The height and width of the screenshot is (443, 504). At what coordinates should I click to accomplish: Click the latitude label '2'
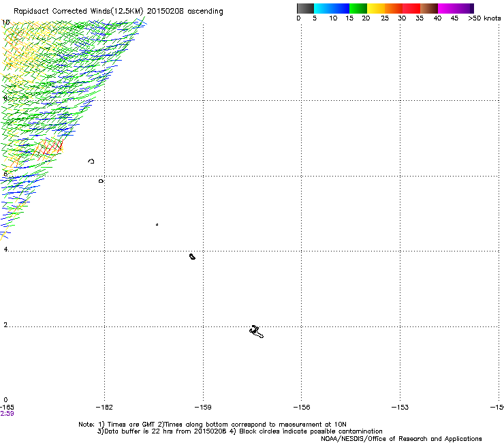click(5, 324)
